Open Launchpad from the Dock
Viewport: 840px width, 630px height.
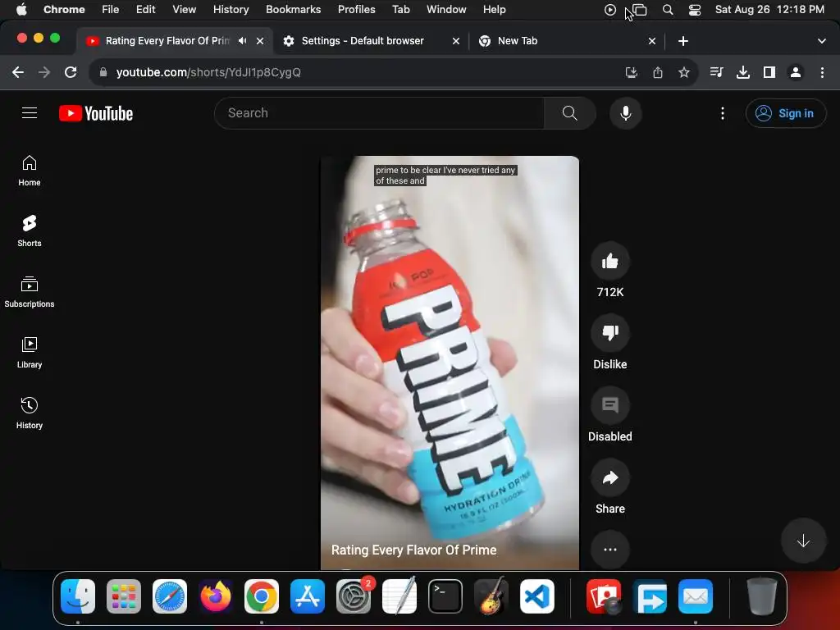pyautogui.click(x=124, y=596)
